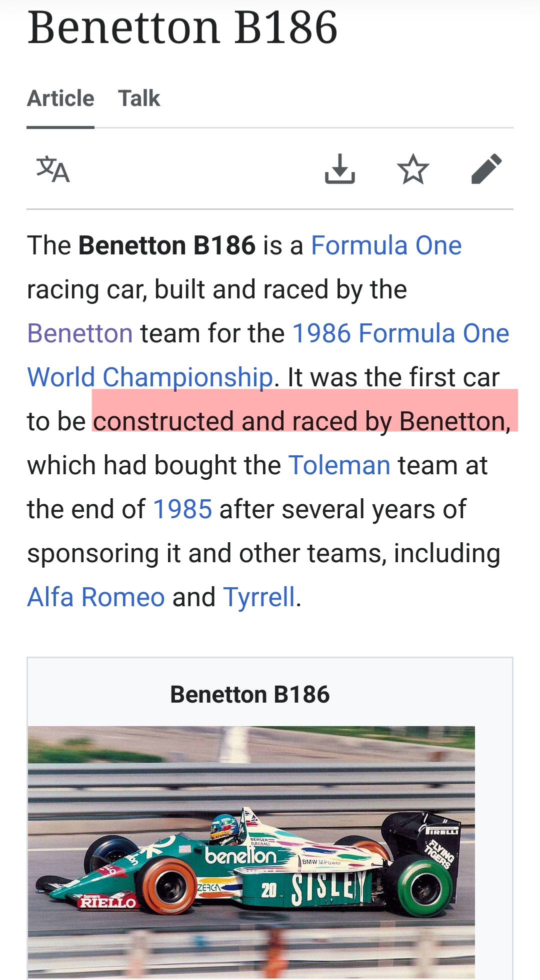540x980 pixels.
Task: Follow the Alfa Romeo link
Action: click(x=96, y=597)
